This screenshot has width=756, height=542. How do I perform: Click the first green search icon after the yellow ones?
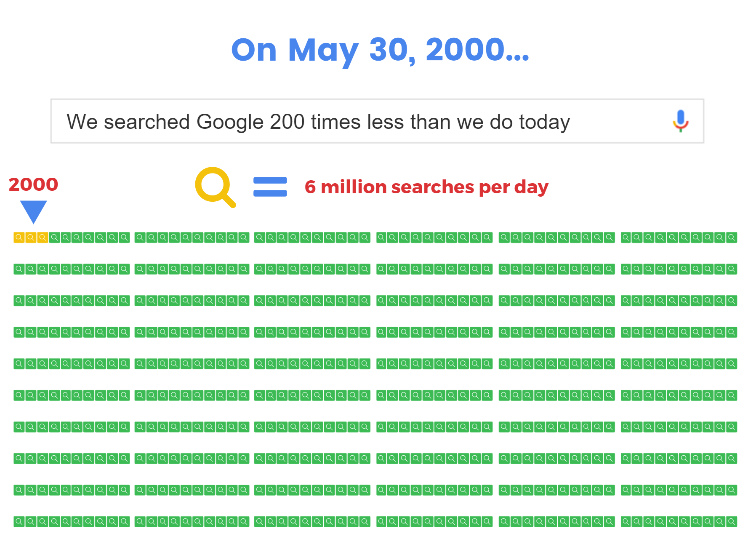pos(54,238)
